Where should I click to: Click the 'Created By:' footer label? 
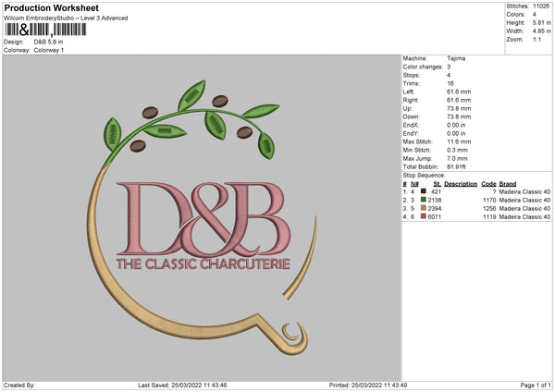click(19, 385)
